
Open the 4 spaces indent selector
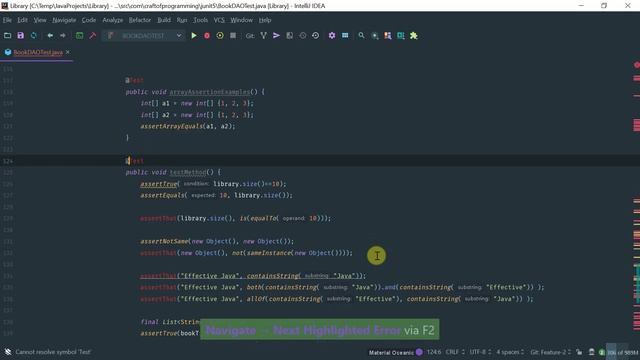(x=510, y=352)
